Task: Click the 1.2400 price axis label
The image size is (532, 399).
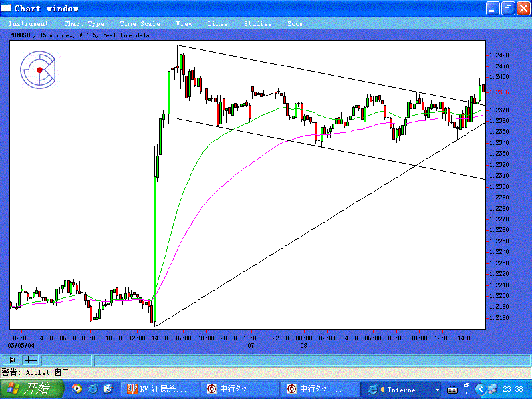Action: click(499, 77)
